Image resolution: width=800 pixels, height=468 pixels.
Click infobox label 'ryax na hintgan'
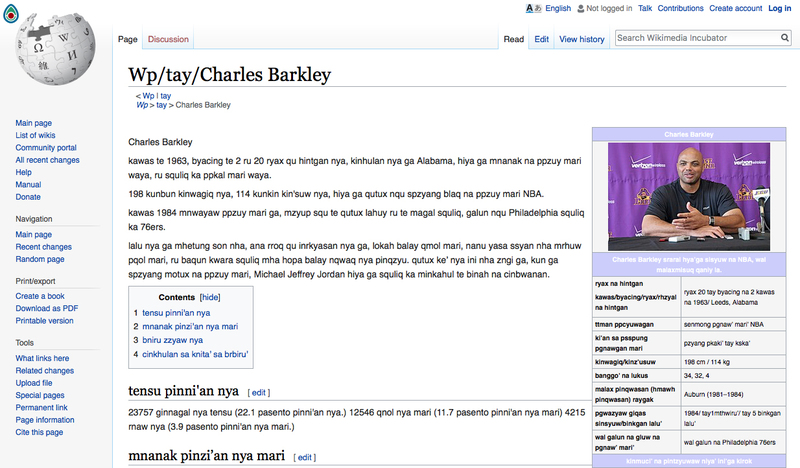(x=619, y=284)
